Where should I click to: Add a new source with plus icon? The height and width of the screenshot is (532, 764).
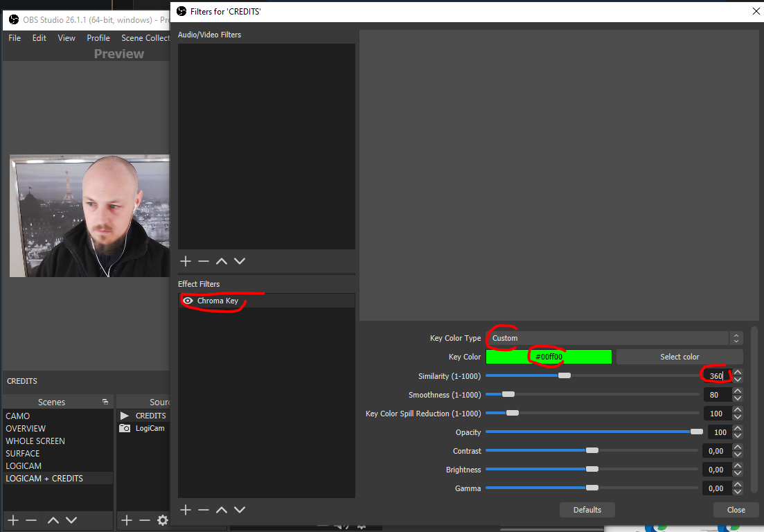[126, 520]
